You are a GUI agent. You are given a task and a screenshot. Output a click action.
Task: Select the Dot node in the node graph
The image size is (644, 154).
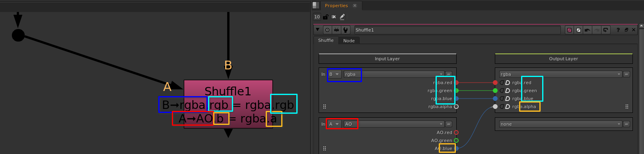click(x=18, y=35)
